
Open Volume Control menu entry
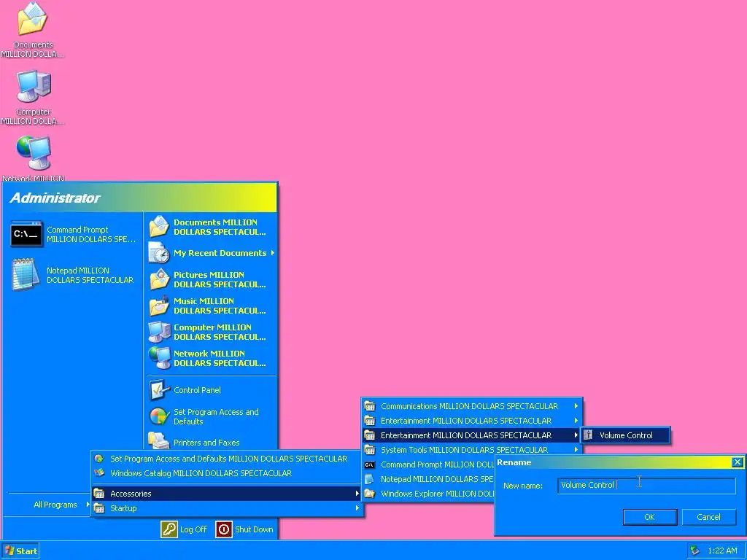(626, 435)
